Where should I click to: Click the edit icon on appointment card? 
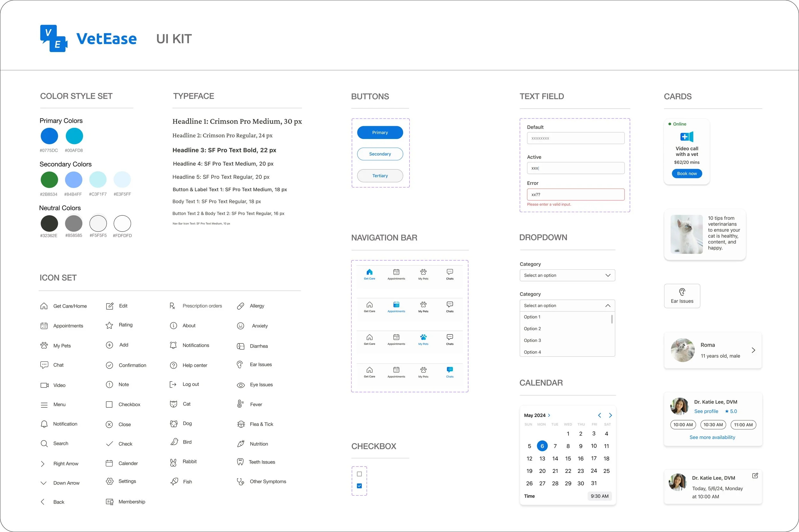755,476
